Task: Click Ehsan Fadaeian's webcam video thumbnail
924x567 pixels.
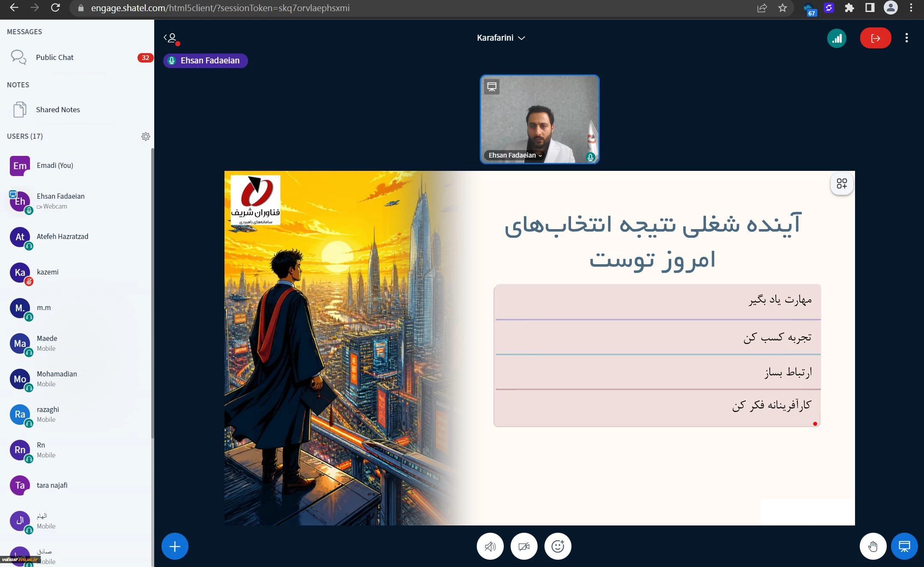Action: tap(539, 119)
